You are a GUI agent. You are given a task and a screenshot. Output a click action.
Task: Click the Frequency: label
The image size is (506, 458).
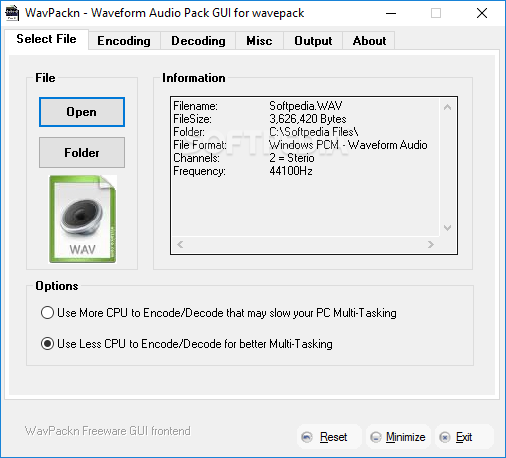click(x=199, y=171)
